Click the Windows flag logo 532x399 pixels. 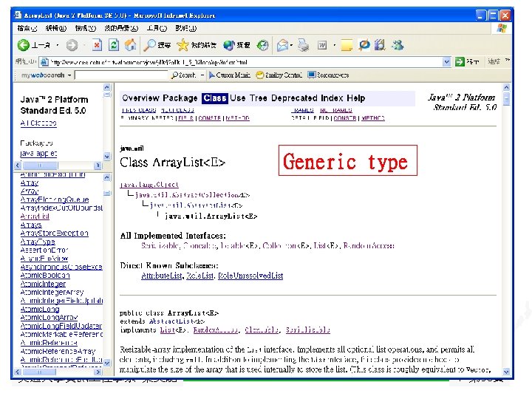[502, 28]
